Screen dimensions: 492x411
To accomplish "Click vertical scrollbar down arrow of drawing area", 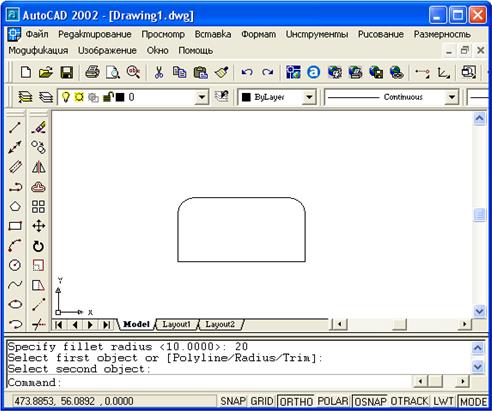I will tap(479, 311).
